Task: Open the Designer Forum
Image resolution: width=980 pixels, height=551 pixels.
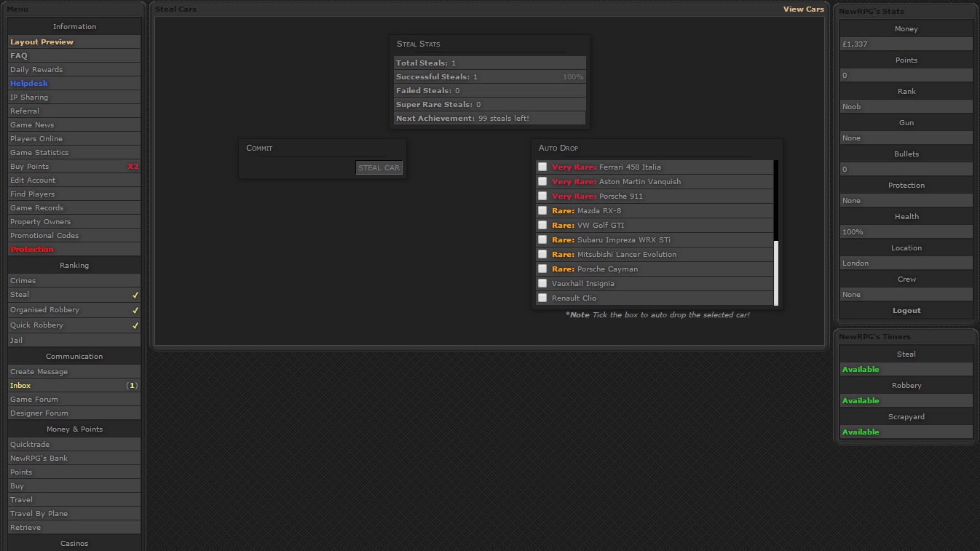Action: [74, 413]
